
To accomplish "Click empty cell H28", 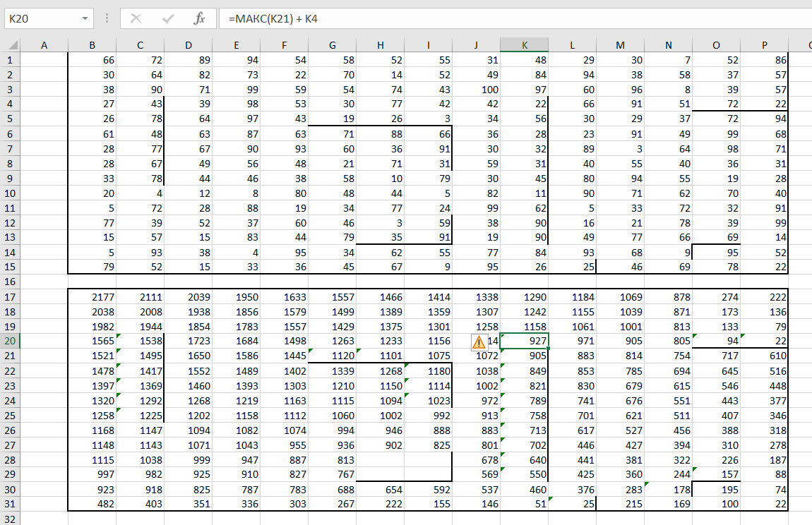I will 380,459.
